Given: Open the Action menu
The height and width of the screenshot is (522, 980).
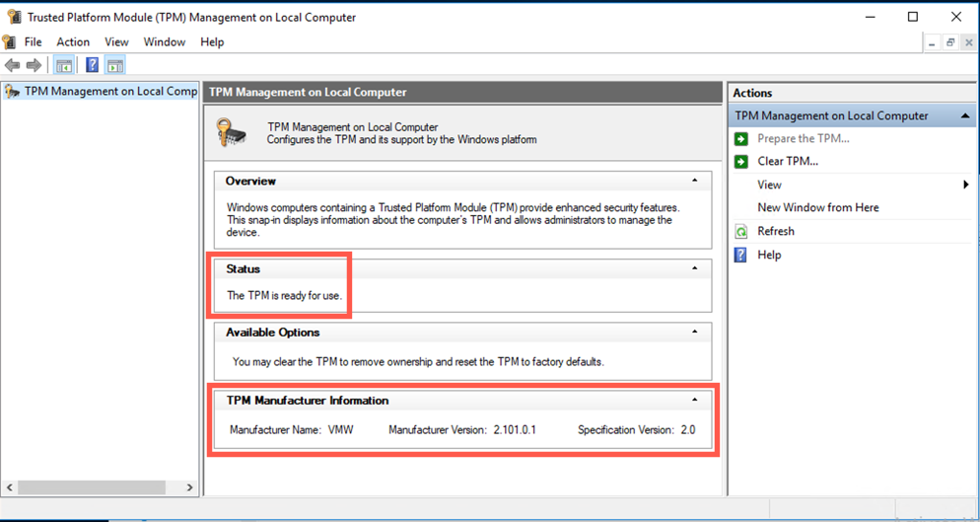Looking at the screenshot, I should [x=73, y=42].
